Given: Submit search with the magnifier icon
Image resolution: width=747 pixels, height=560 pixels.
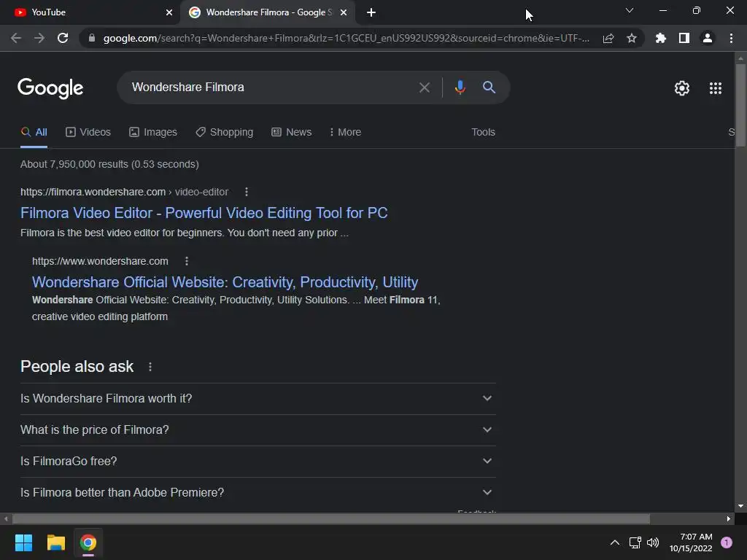Looking at the screenshot, I should [489, 87].
